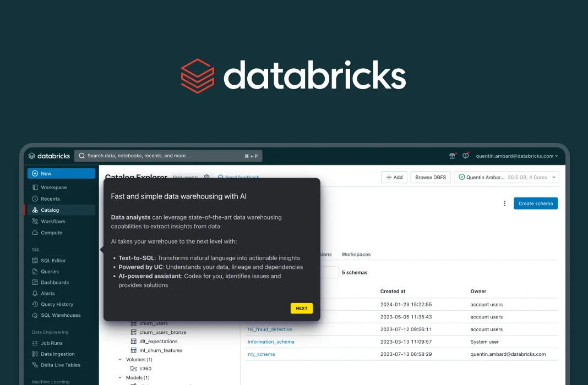Switch to the Workspaces tab
588x385 pixels.
click(x=356, y=254)
